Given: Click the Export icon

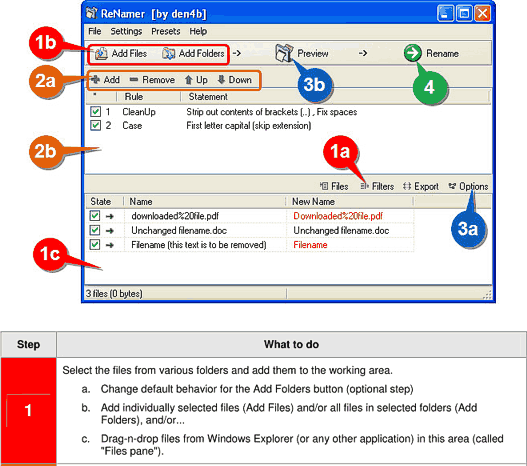Looking at the screenshot, I should (407, 186).
